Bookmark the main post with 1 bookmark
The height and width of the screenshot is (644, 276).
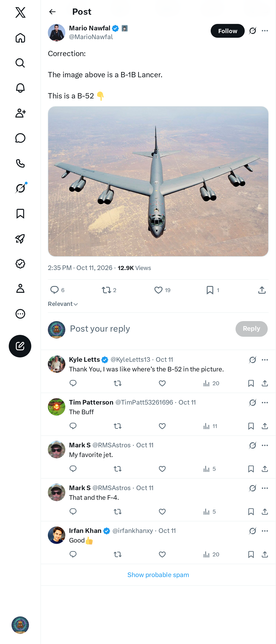point(210,290)
